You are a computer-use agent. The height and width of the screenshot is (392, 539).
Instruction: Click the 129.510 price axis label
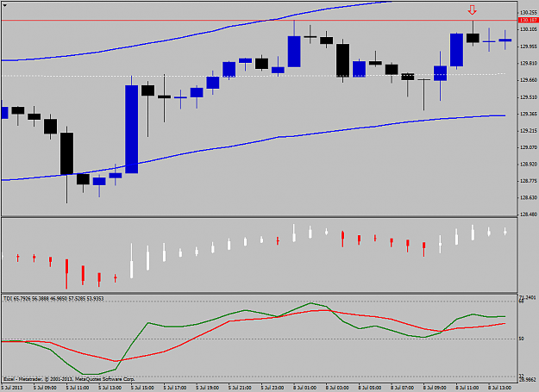pos(529,97)
